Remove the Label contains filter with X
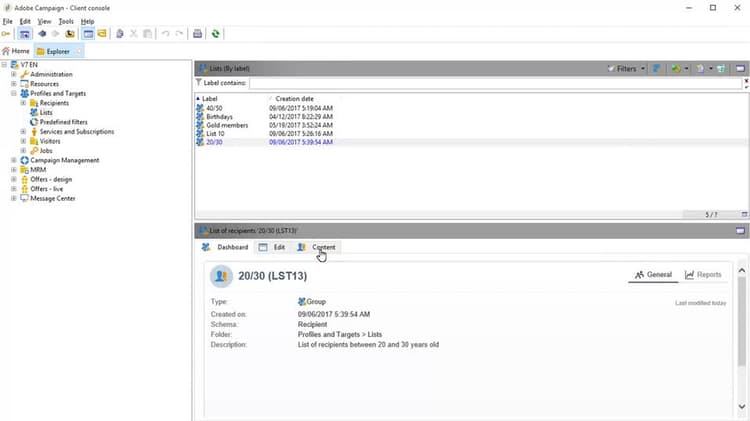Screen dimensions: 750x421 tap(746, 83)
